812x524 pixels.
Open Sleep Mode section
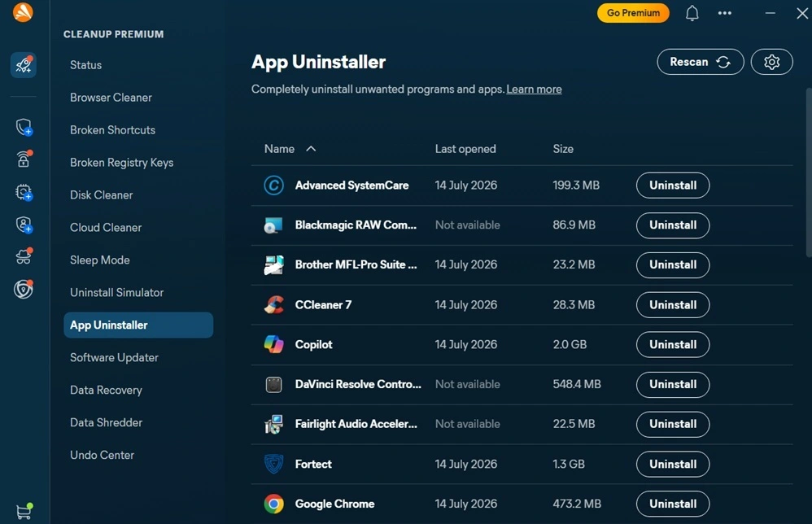(100, 260)
